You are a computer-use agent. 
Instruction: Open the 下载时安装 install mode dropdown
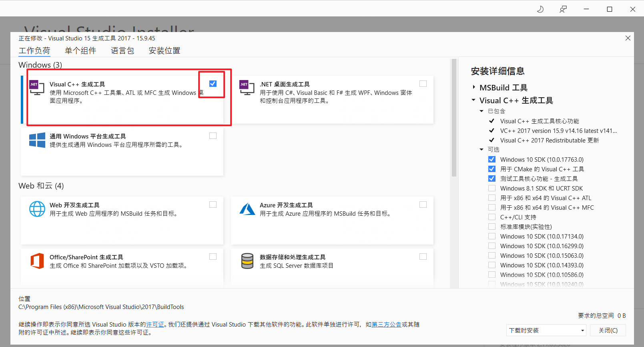click(546, 330)
